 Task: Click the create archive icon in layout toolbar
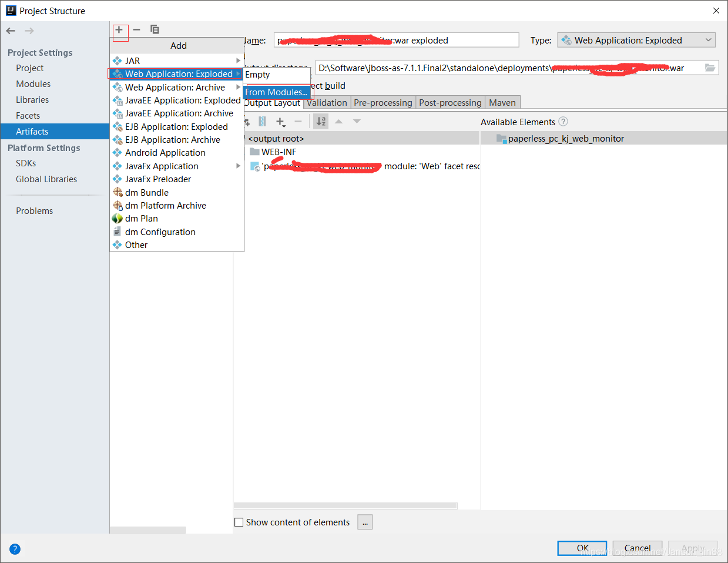(262, 122)
